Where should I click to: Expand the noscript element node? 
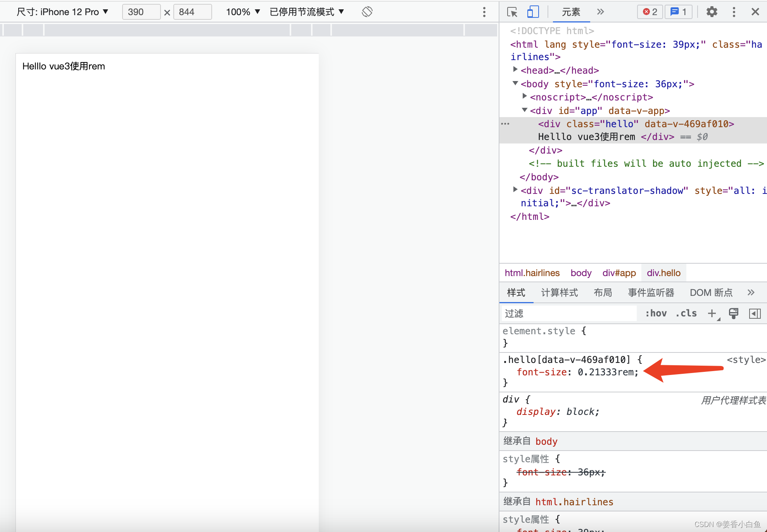(x=525, y=96)
